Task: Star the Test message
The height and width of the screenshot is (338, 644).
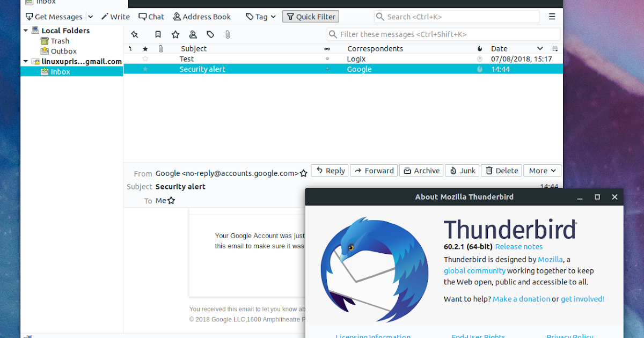Action: [x=145, y=59]
